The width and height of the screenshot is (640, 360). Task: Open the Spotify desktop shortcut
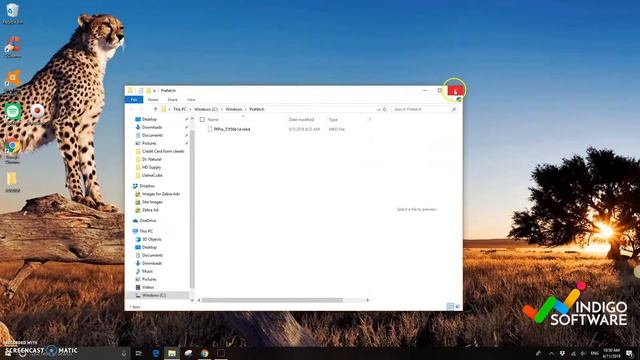12,113
